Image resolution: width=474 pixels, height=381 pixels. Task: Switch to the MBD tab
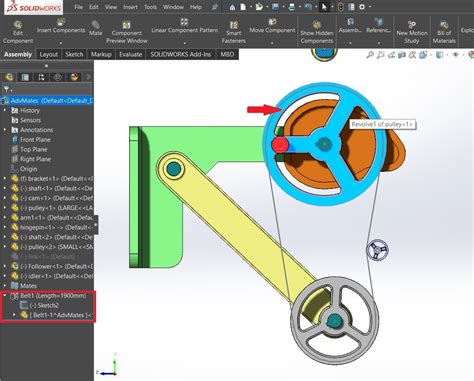[227, 54]
